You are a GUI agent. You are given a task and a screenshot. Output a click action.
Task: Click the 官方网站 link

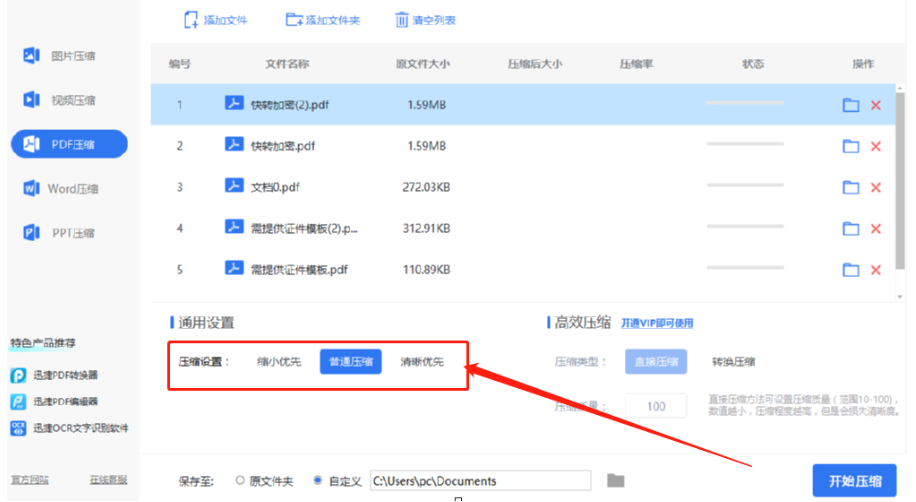[x=30, y=480]
